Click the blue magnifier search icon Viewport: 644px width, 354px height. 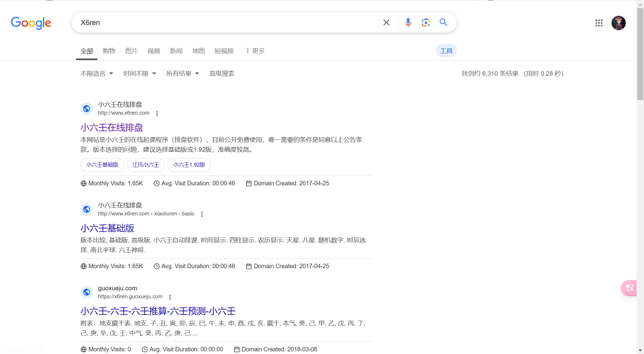coord(443,22)
